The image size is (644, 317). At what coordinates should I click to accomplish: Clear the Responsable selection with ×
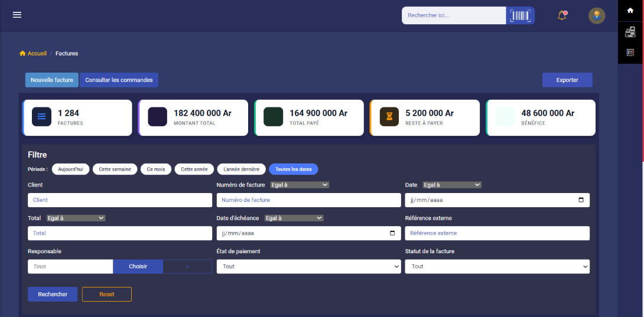(x=187, y=266)
